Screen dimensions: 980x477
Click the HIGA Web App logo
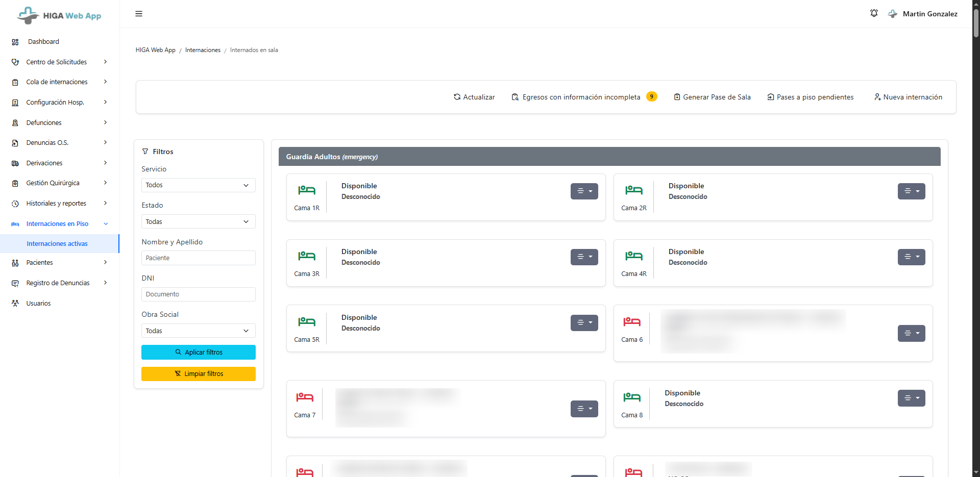(59, 15)
